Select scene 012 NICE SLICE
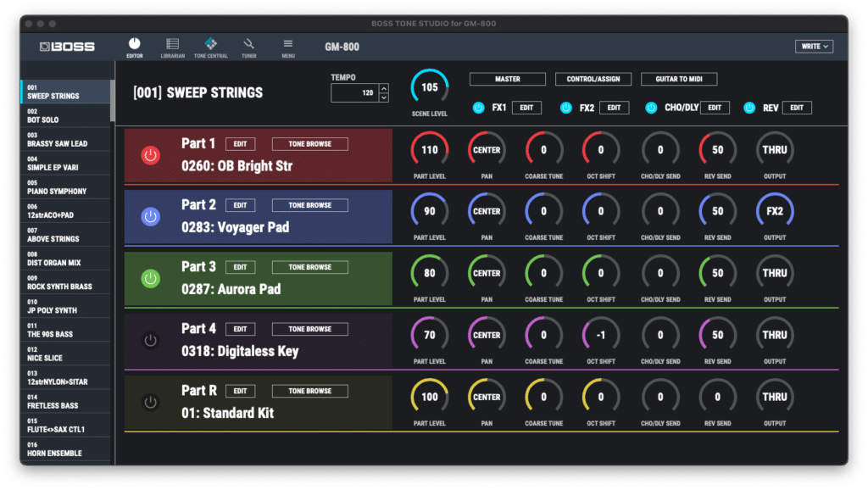Screen dimensions: 868x490 [65, 354]
